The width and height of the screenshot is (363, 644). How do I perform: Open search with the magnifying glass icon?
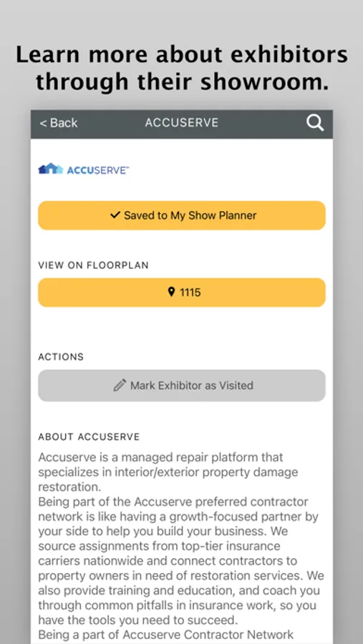pos(315,123)
